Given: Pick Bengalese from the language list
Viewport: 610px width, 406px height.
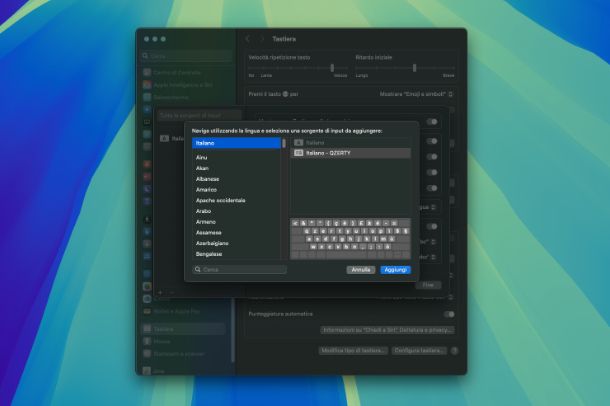Looking at the screenshot, I should (x=212, y=253).
